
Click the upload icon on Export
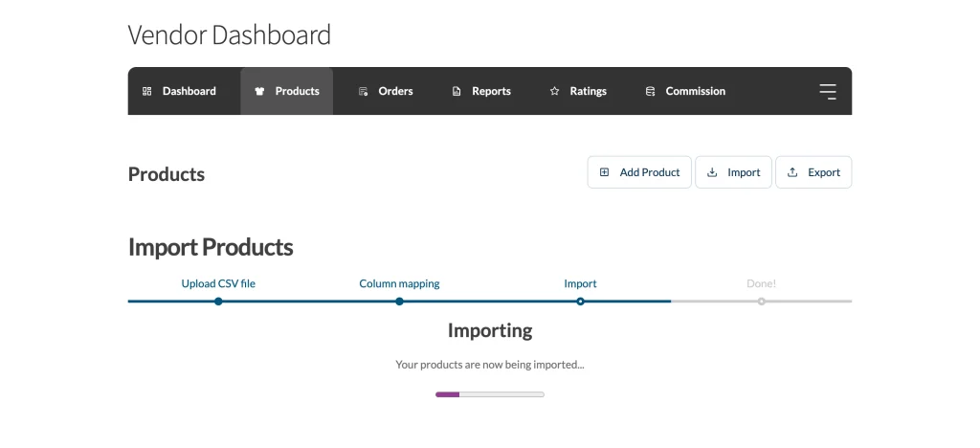pos(792,172)
